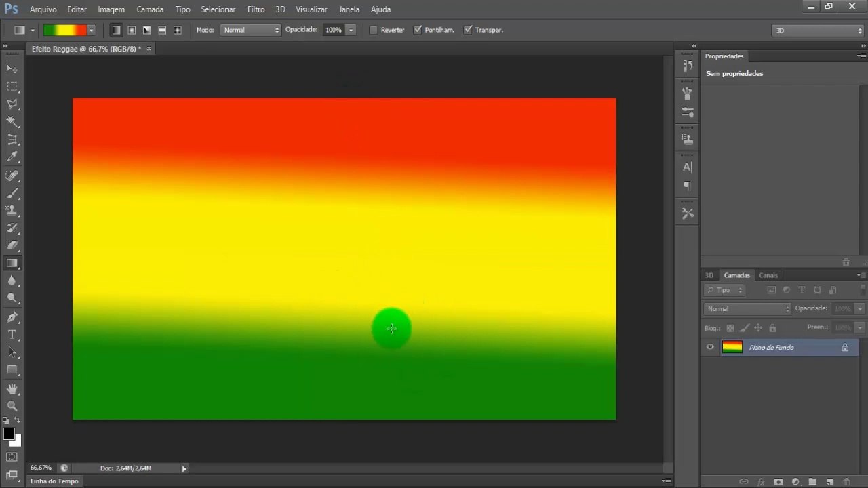The height and width of the screenshot is (488, 868).
Task: Select the Rectangular Marquee tool
Action: pyautogui.click(x=12, y=86)
